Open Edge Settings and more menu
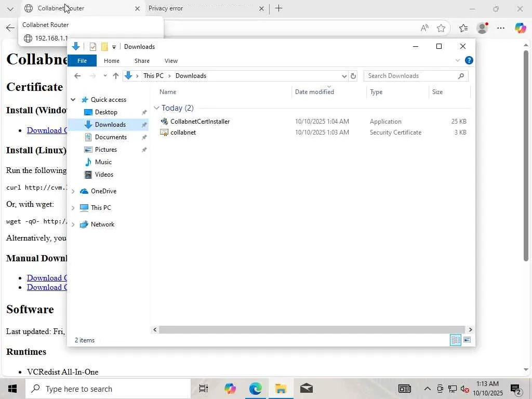 point(501,28)
